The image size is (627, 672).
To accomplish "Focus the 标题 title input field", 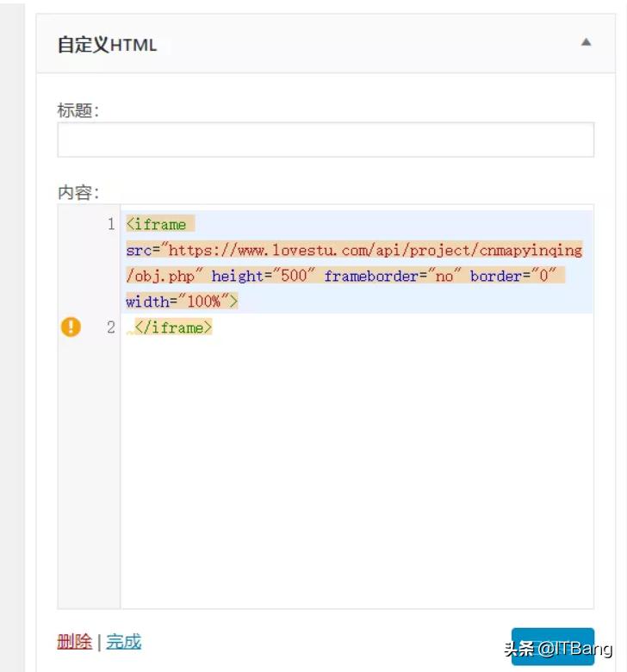I will 326,140.
